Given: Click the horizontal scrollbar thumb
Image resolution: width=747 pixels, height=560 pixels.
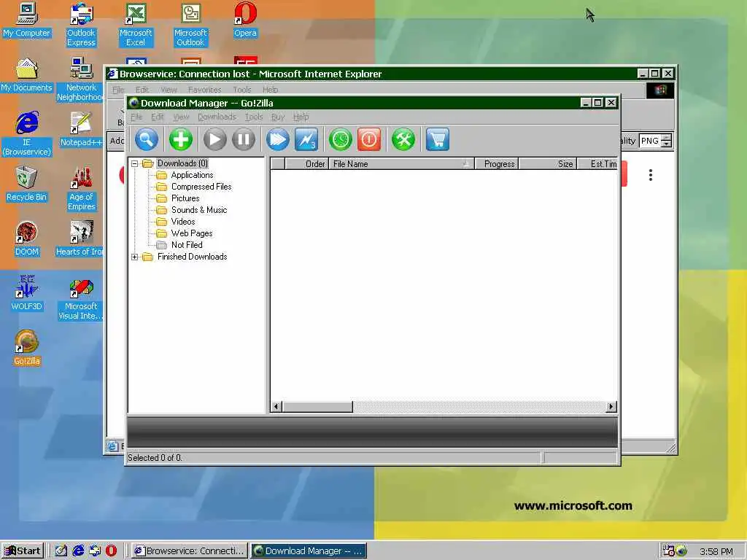Looking at the screenshot, I should tap(317, 407).
